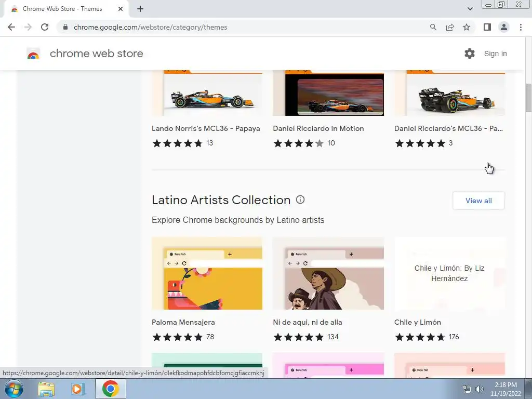Click the page vertical scrollbar thumb
Screen dimensions: 532x399
(528, 97)
